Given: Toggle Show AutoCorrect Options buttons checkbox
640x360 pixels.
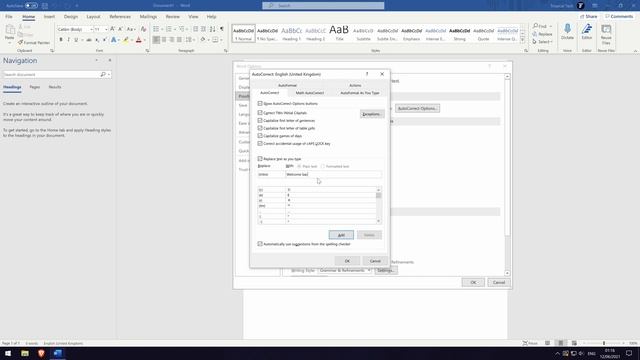Looking at the screenshot, I should (260, 104).
